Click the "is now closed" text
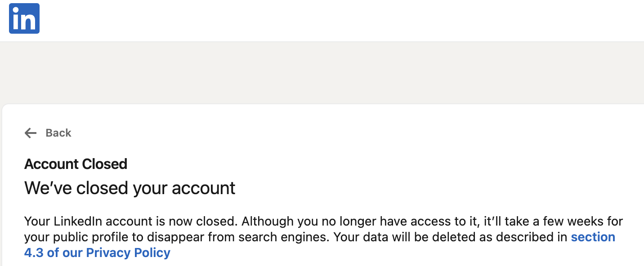 click(202, 221)
